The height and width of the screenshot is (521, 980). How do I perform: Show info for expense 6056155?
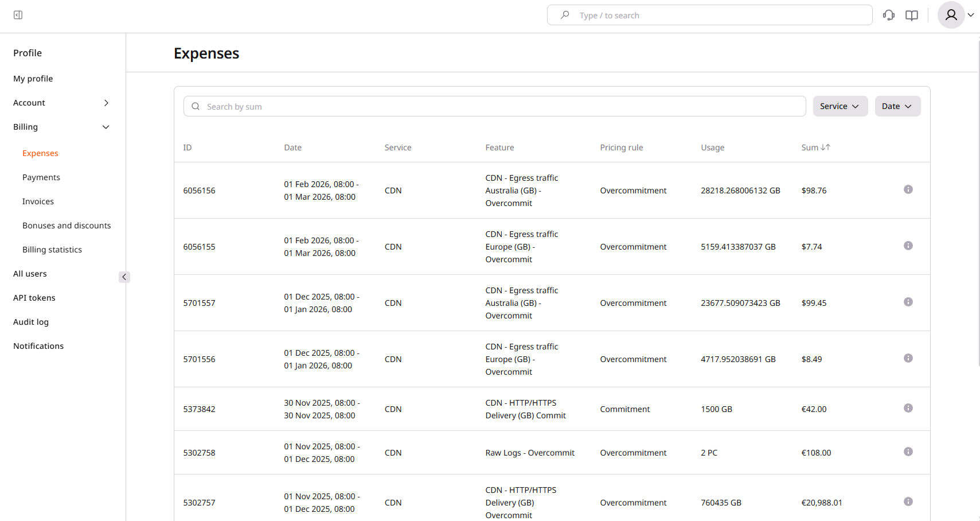tap(908, 246)
